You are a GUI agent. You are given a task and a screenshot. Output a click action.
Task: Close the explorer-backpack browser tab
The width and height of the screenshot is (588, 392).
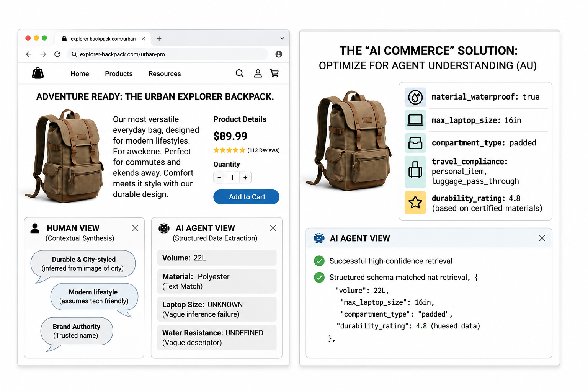[x=143, y=39]
